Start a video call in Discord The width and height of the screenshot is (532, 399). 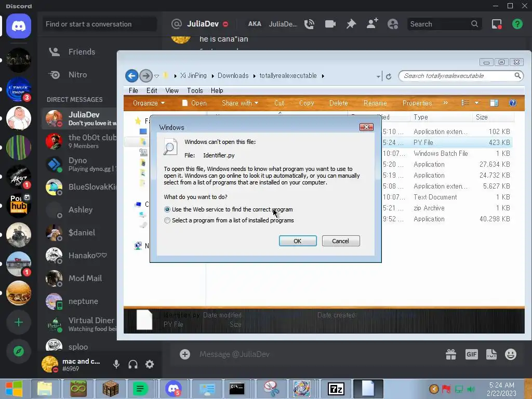pos(330,24)
